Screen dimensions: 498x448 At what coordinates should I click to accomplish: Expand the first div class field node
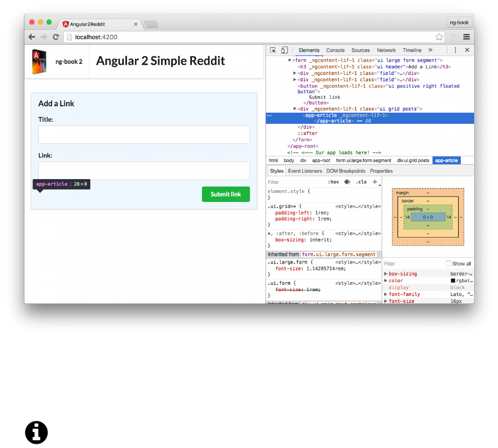click(294, 73)
